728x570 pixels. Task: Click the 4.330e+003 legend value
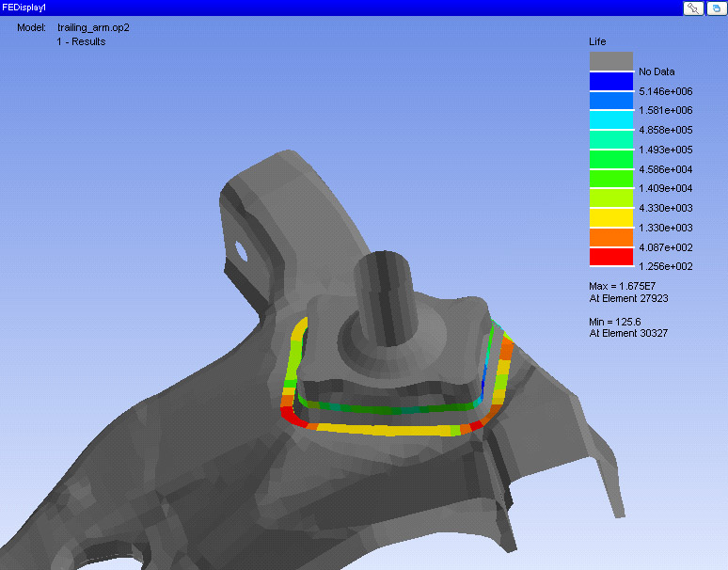click(665, 208)
